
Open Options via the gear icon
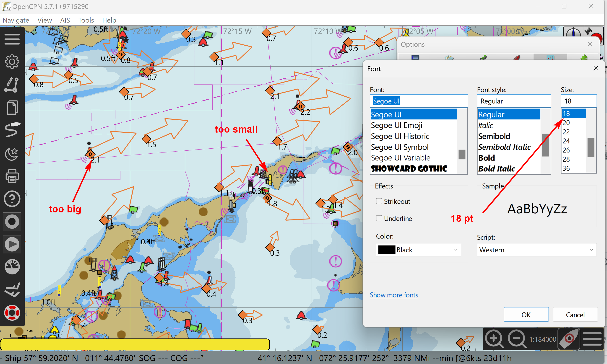[x=12, y=62]
